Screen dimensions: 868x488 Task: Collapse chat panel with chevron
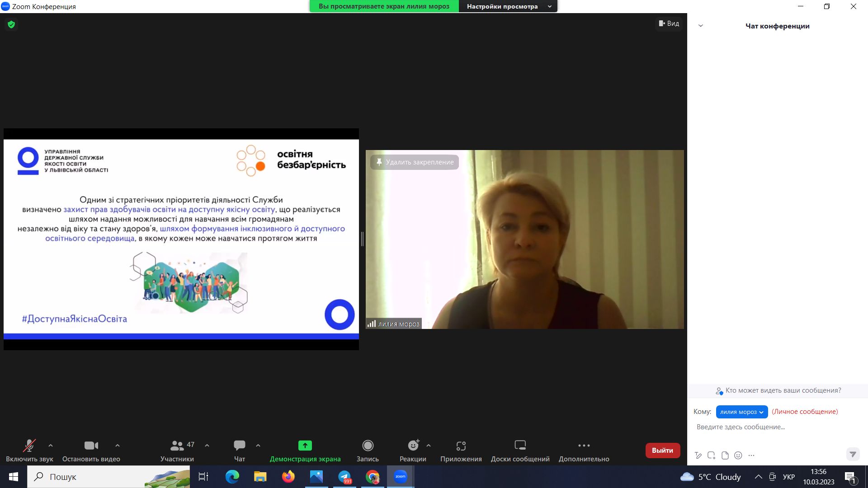point(701,26)
